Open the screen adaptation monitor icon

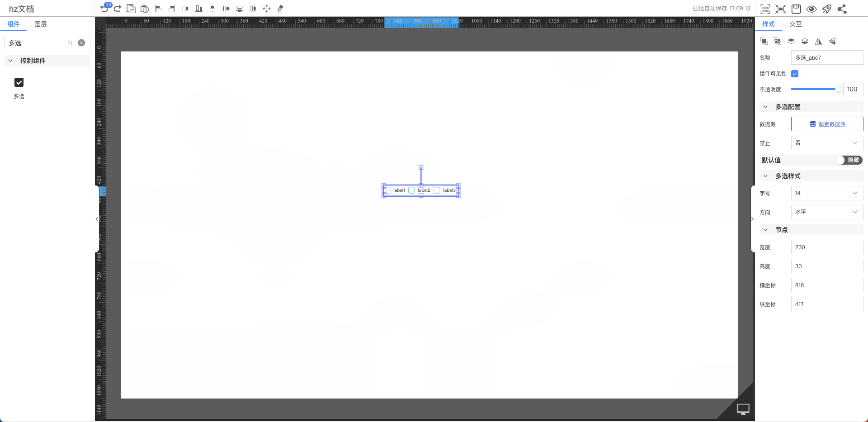[x=743, y=409]
